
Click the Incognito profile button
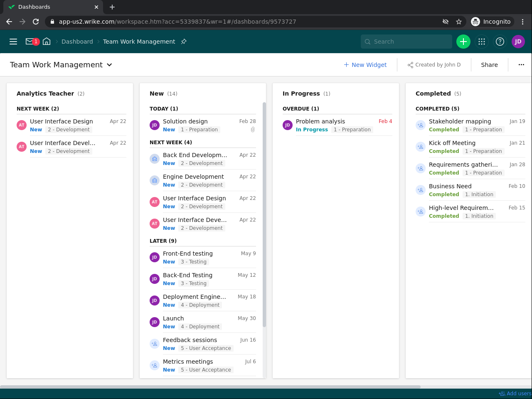tap(492, 22)
